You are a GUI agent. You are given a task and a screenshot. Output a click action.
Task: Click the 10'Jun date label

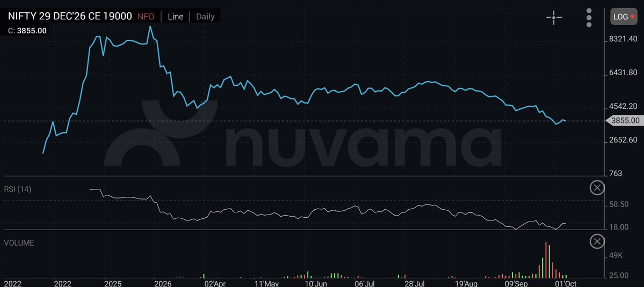pyautogui.click(x=316, y=283)
